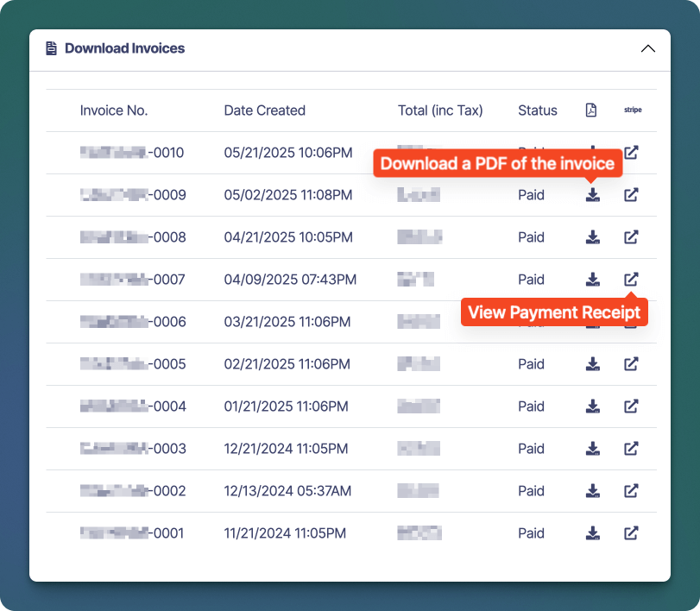The image size is (700, 611).
Task: Open payment receipt for invoice -0010
Action: pyautogui.click(x=631, y=152)
